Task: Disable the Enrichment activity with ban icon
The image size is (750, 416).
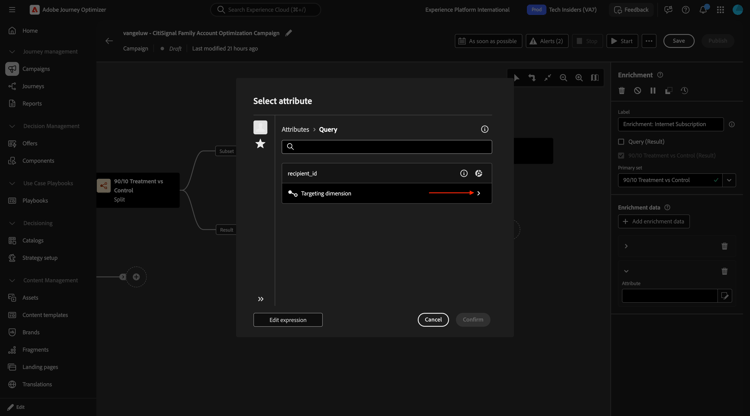Action: tap(637, 91)
